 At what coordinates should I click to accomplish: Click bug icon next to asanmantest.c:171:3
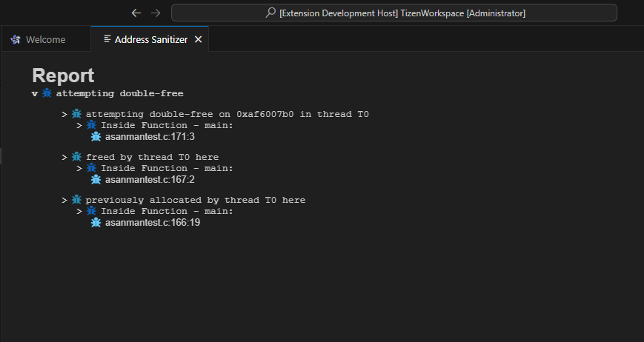tap(96, 137)
